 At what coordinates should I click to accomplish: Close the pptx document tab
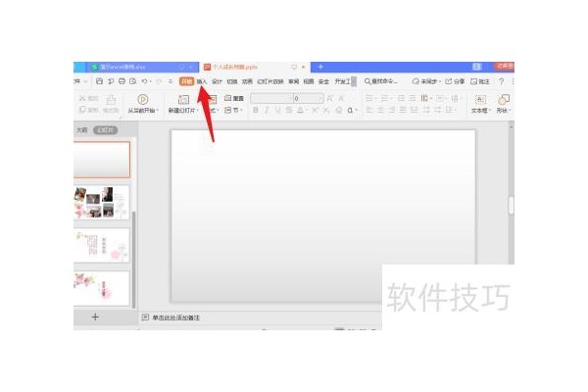pos(303,67)
